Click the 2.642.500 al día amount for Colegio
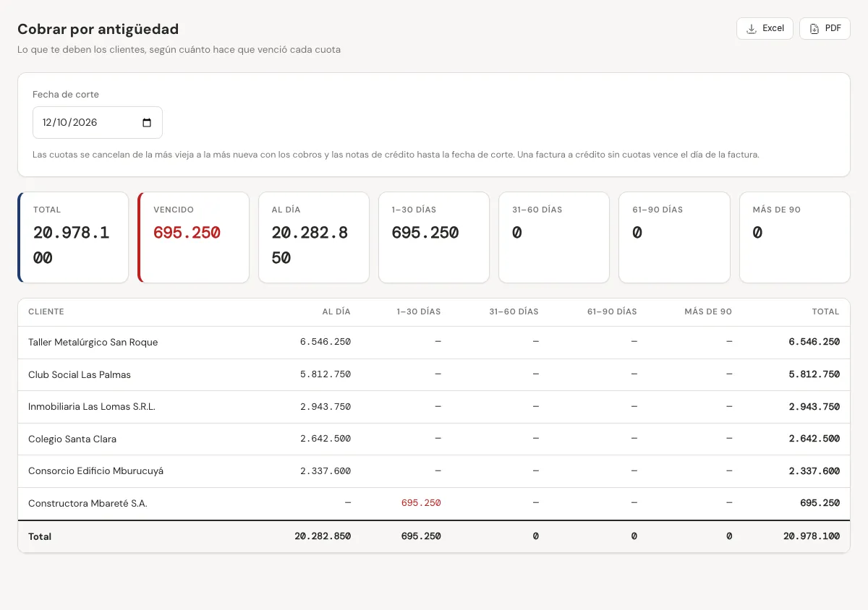 [x=325, y=439]
